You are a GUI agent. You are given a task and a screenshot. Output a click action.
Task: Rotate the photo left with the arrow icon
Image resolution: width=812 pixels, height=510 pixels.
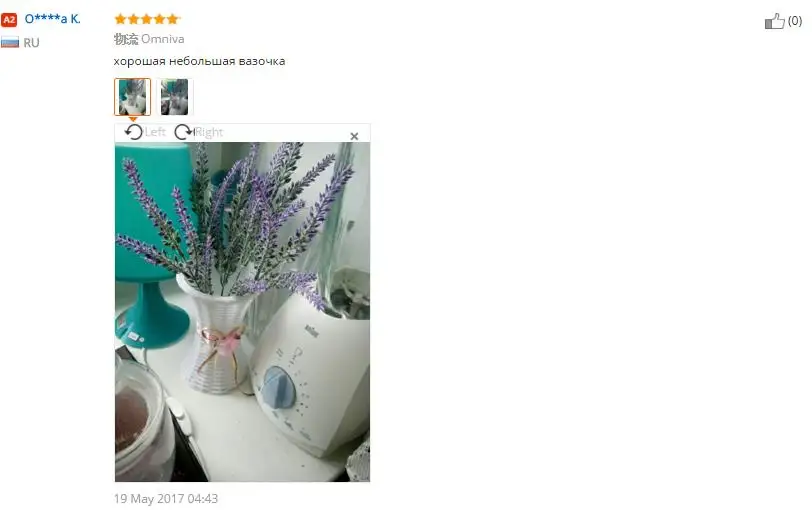coord(134,132)
